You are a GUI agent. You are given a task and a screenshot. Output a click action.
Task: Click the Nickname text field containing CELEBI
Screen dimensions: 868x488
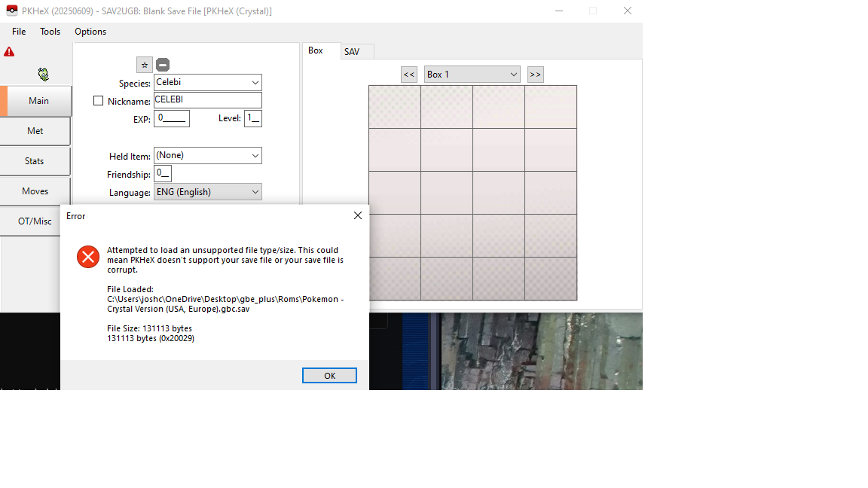[x=207, y=100]
